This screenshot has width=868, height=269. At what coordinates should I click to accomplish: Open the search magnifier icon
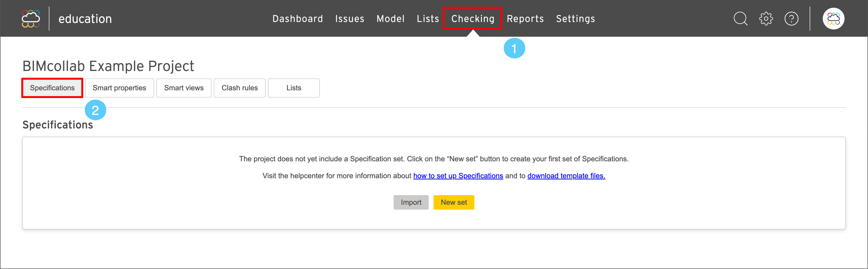tap(740, 19)
